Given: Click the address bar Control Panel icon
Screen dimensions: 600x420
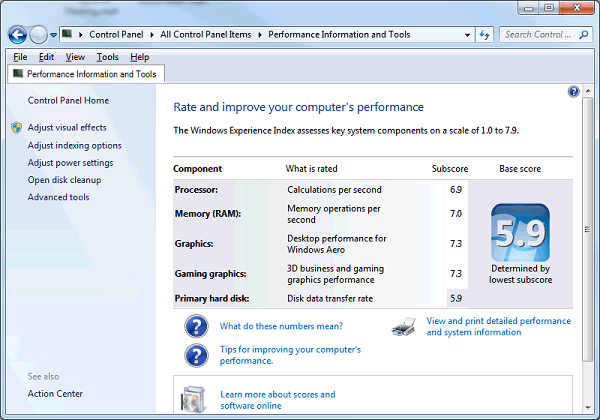Looking at the screenshot, I should 67,34.
